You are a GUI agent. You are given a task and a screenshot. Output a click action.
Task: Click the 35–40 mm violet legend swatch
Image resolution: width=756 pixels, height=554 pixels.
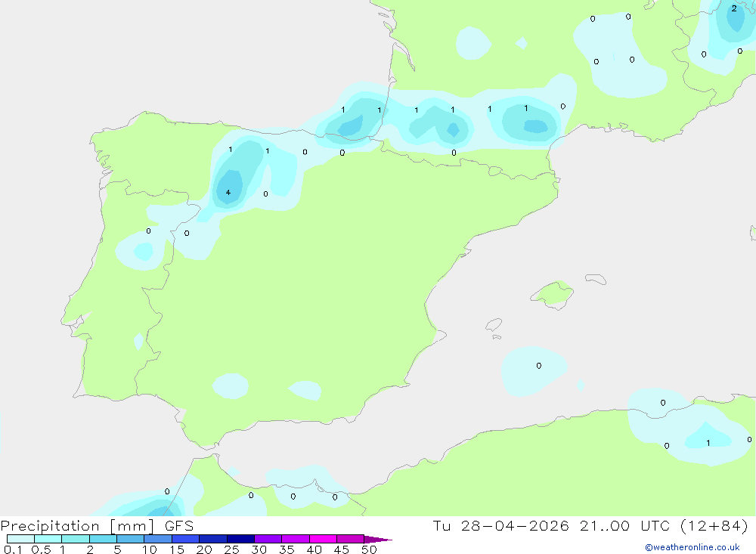coord(295,539)
